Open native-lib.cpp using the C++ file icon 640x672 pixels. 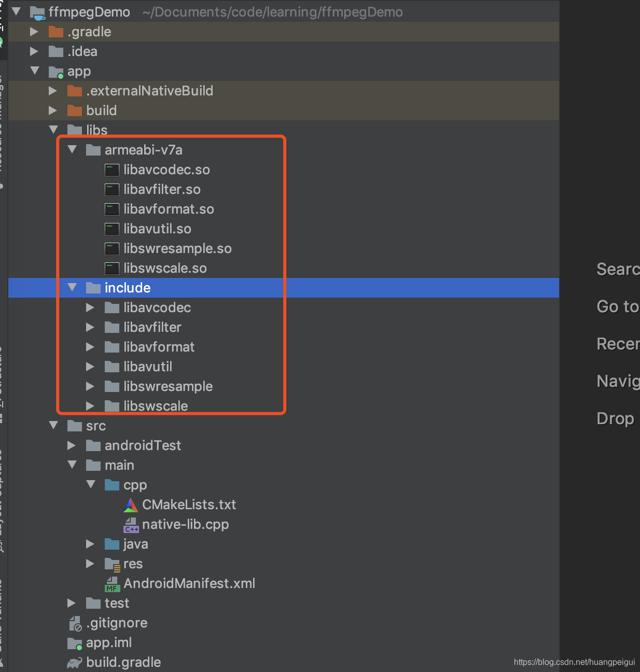pos(130,524)
